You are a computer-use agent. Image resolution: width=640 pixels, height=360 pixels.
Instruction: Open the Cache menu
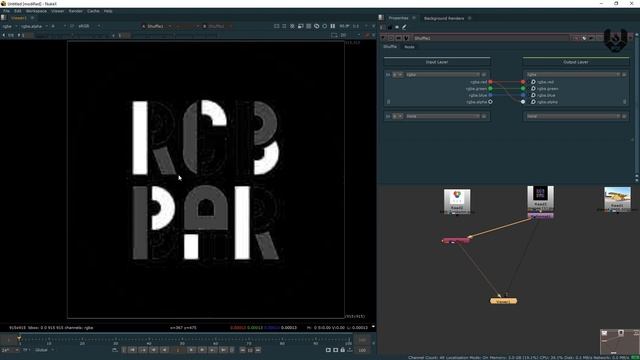[93, 11]
